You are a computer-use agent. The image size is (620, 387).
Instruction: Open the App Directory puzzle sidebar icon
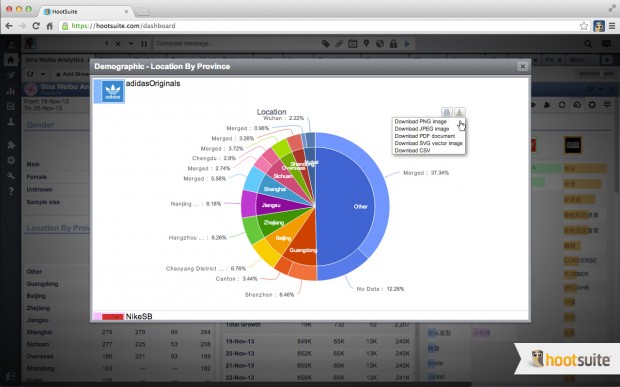(x=11, y=145)
